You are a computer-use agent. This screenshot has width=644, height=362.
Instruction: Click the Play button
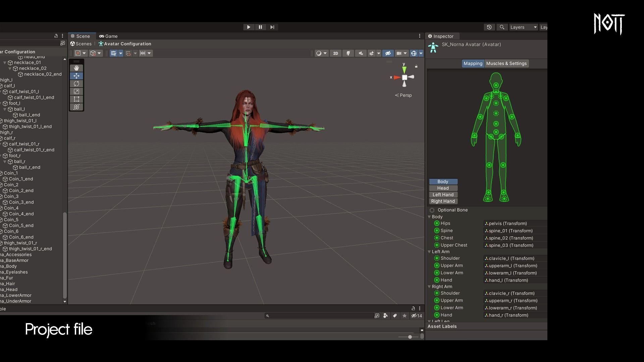249,27
